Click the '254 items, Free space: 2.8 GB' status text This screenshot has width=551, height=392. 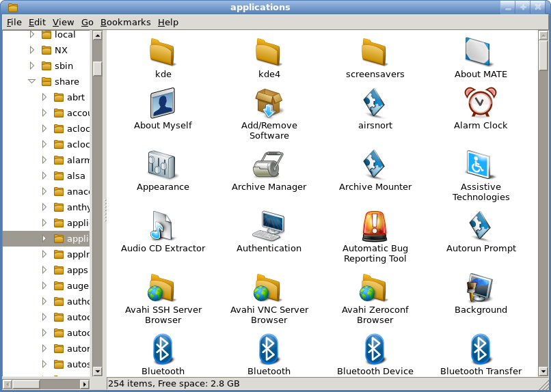click(x=174, y=383)
